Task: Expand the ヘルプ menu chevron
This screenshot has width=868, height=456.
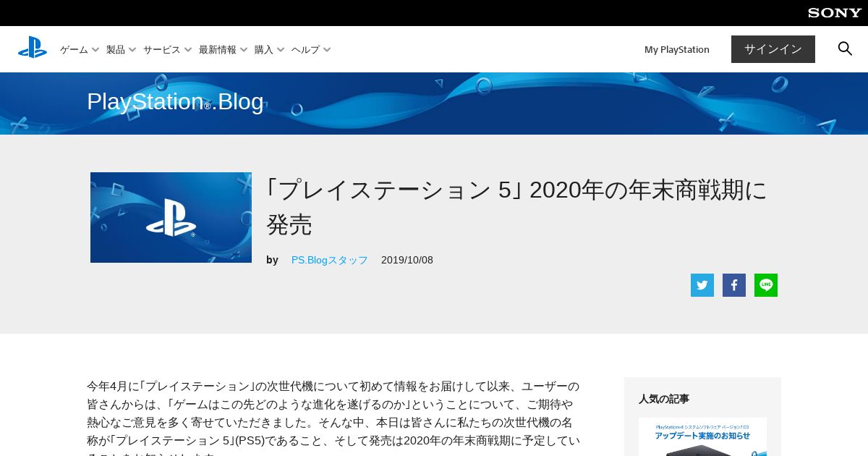Action: (327, 50)
